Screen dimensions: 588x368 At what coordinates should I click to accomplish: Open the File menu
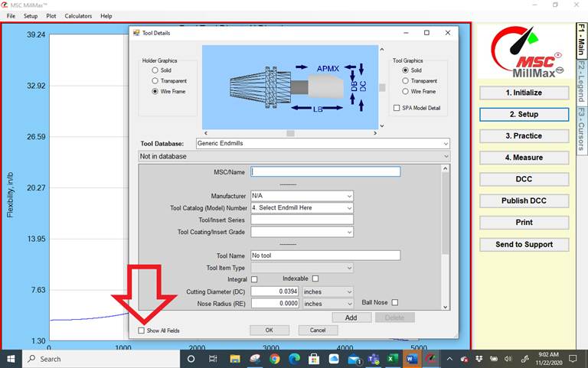[x=11, y=16]
